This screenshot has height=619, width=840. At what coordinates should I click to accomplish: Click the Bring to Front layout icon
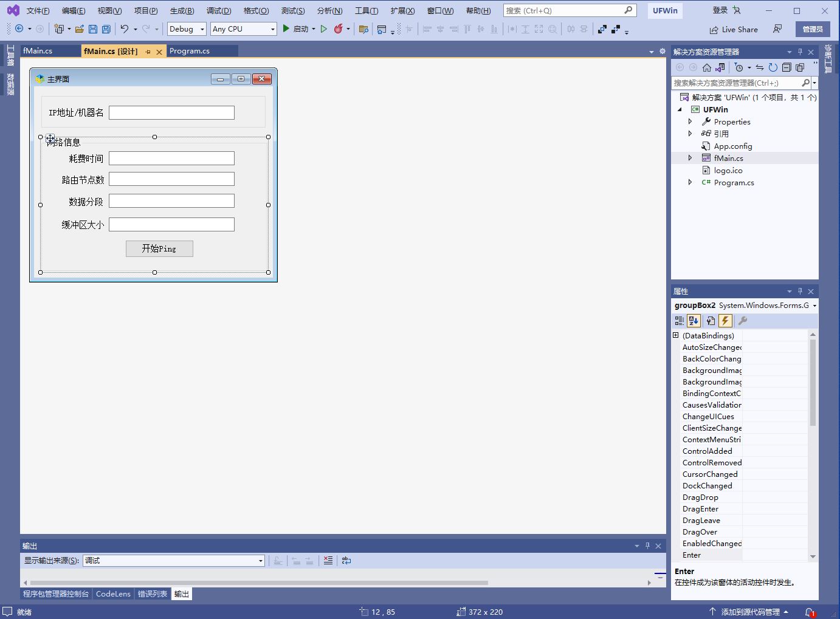coord(602,29)
